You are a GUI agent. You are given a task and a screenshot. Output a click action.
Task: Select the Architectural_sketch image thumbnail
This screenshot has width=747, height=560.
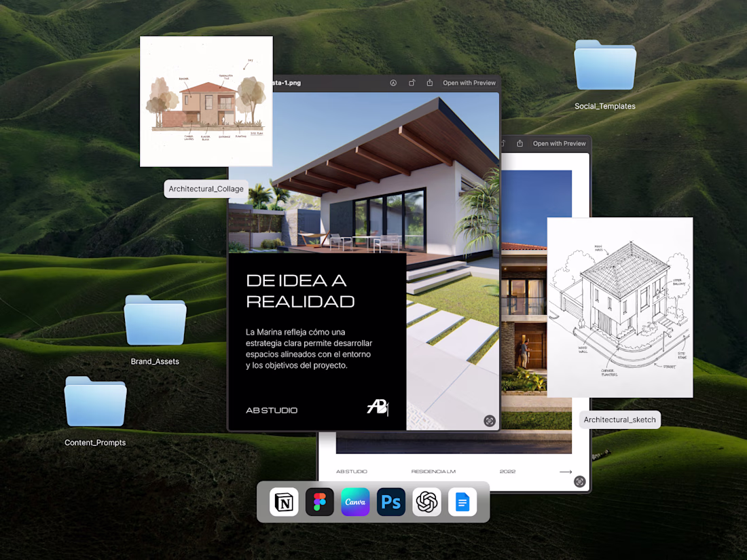[620, 307]
